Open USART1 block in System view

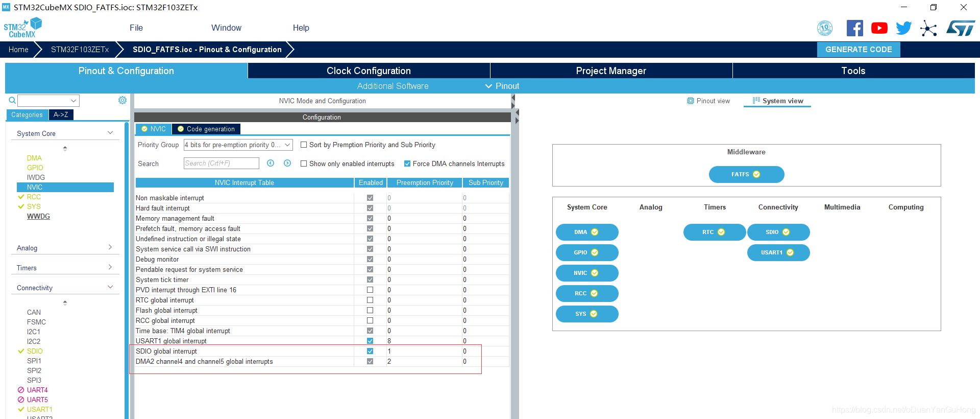pos(778,252)
